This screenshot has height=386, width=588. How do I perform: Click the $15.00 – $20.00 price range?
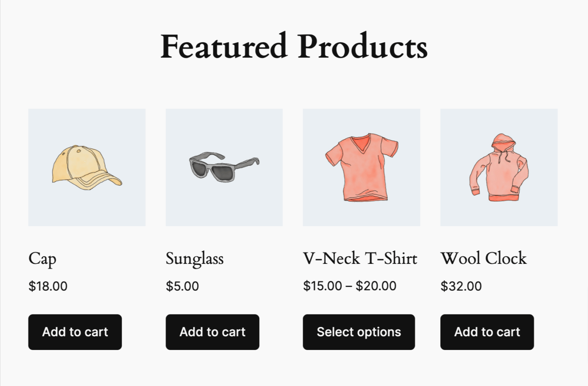tap(350, 286)
